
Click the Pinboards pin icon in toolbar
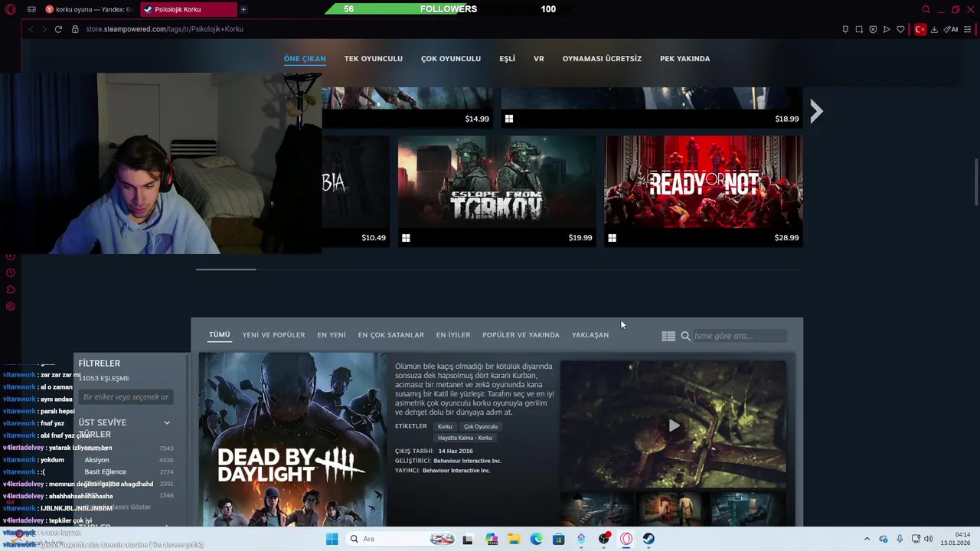845,29
